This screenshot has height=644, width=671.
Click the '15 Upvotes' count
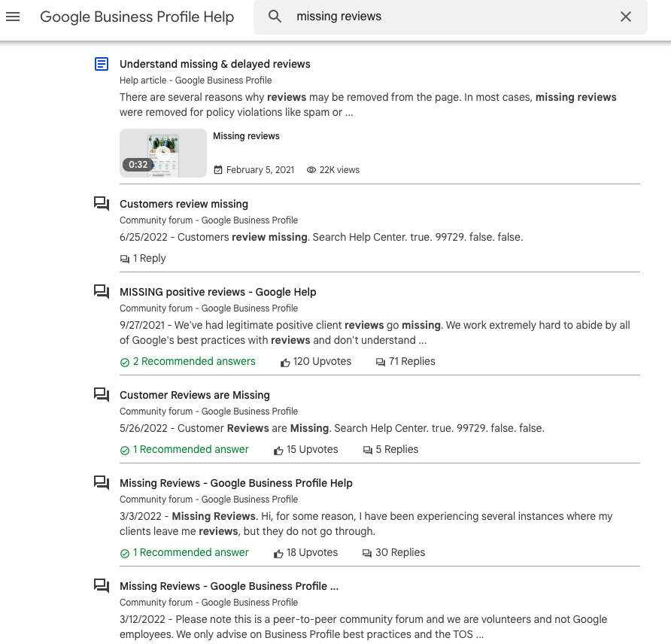[312, 449]
